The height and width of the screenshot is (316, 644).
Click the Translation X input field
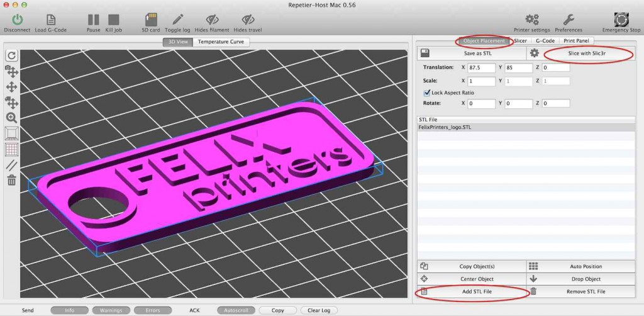(481, 67)
